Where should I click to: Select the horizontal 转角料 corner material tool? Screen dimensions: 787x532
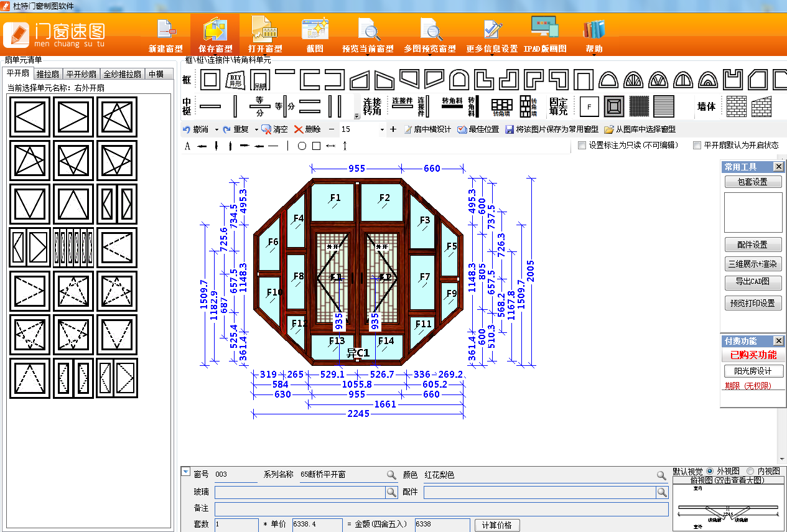click(452, 102)
